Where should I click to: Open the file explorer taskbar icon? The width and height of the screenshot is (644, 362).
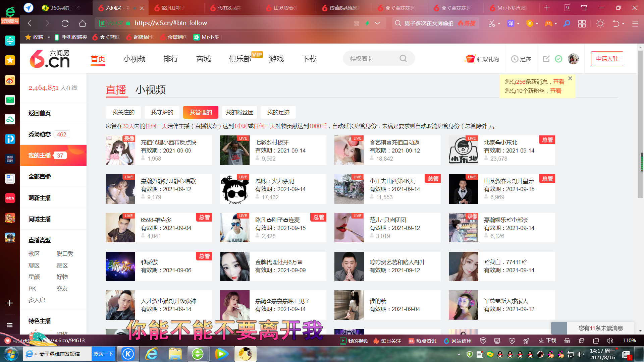tap(175, 354)
